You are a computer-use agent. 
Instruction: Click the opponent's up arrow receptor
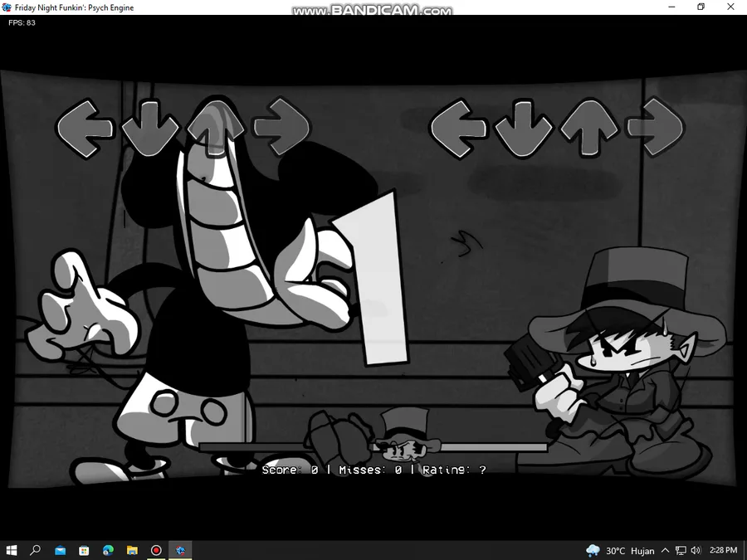215,127
